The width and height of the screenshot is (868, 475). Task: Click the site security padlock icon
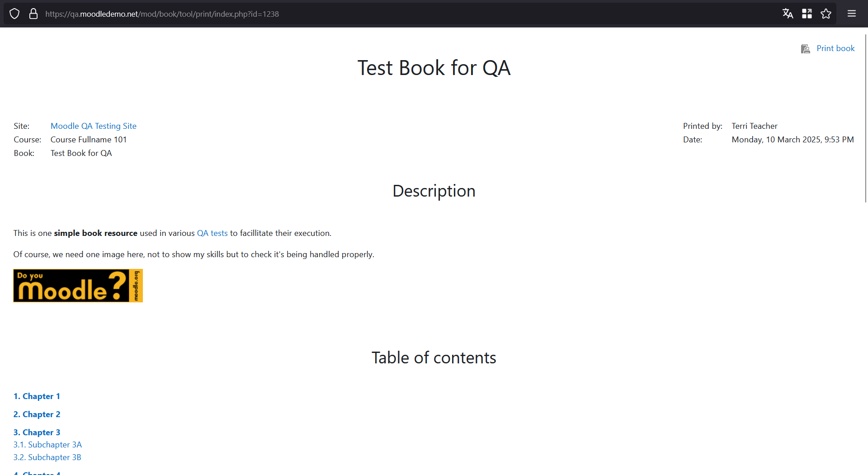click(33, 14)
